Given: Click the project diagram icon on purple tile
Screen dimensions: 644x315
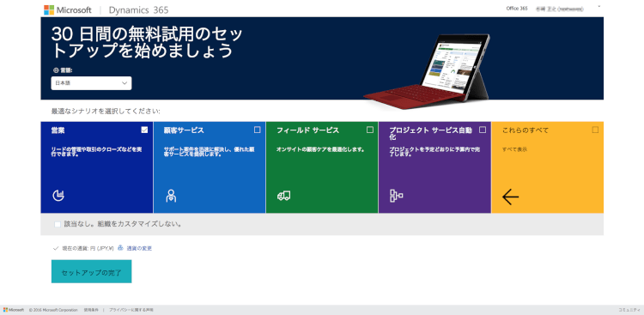Looking at the screenshot, I should pyautogui.click(x=396, y=196).
